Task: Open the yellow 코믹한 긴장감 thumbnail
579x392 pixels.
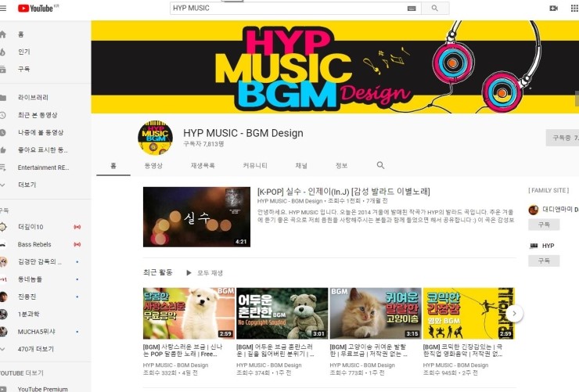Action: [469, 314]
